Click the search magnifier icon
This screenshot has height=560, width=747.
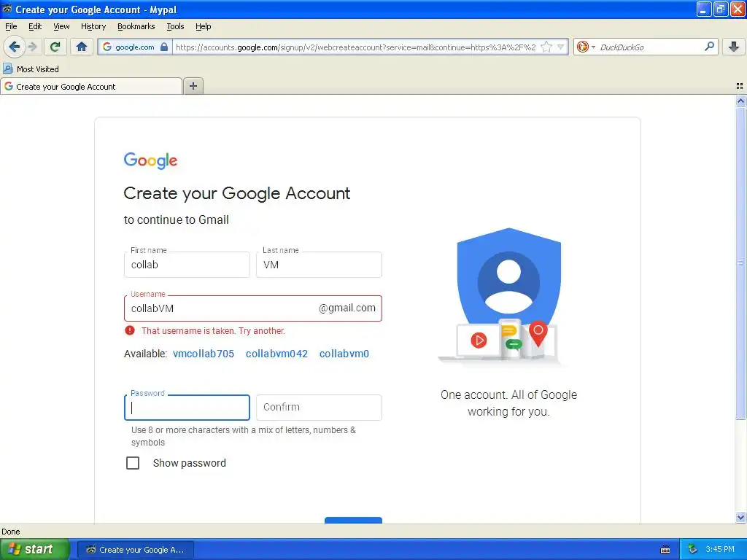click(x=709, y=47)
